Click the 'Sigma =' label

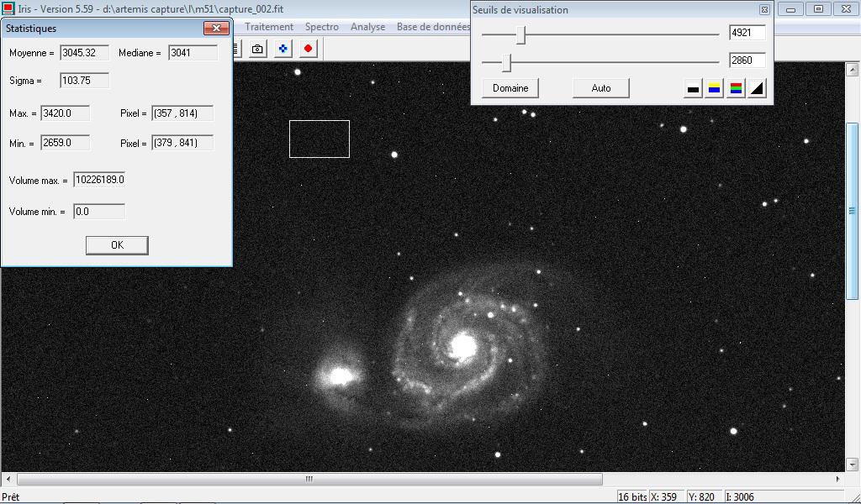[x=25, y=81]
